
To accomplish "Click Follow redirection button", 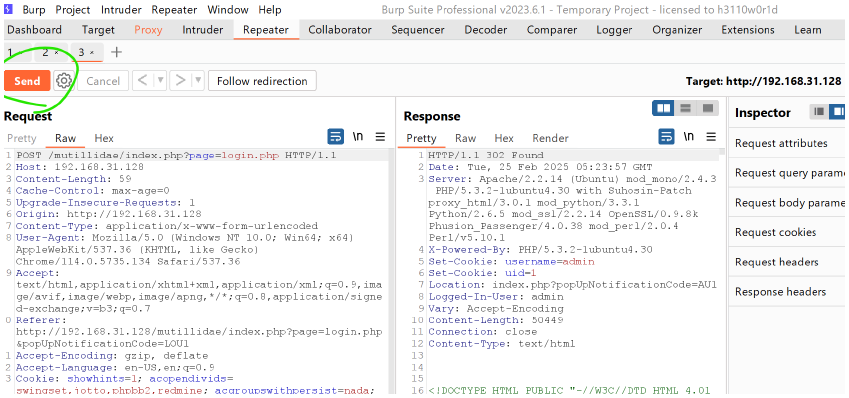I will [262, 81].
